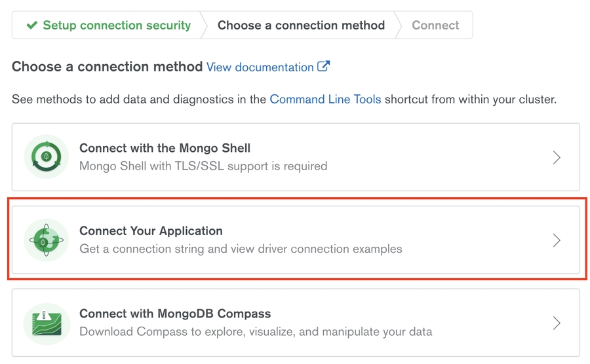This screenshot has width=590, height=364.
Task: Switch to the Connect step
Action: 435,26
